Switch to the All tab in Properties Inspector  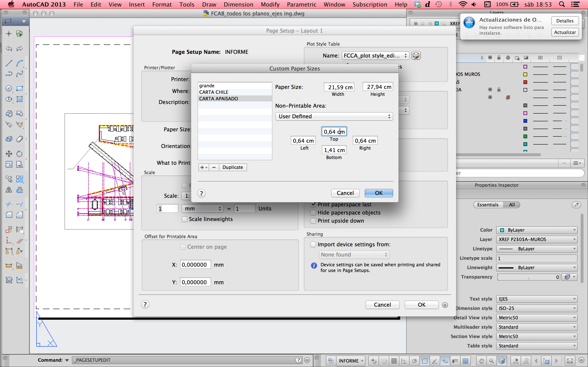click(x=512, y=205)
